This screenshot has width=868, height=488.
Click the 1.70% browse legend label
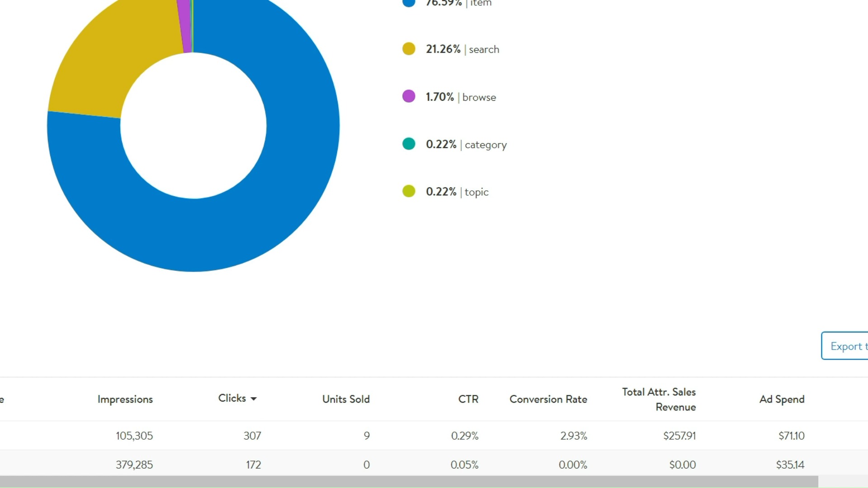pos(461,97)
